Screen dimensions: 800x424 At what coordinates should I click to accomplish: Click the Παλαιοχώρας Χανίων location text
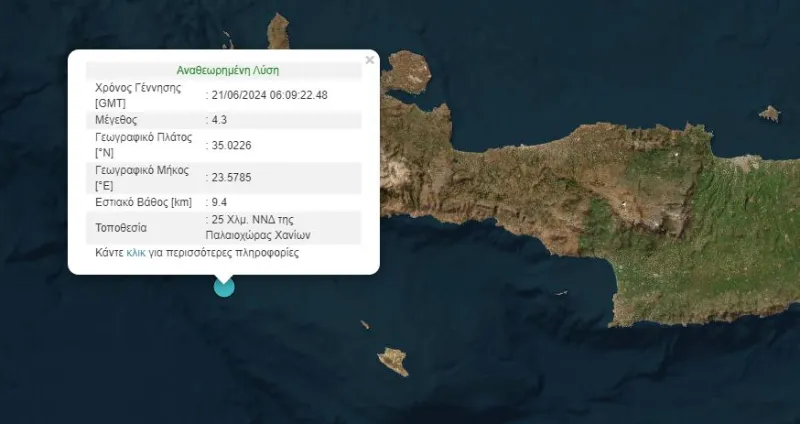pyautogui.click(x=258, y=235)
